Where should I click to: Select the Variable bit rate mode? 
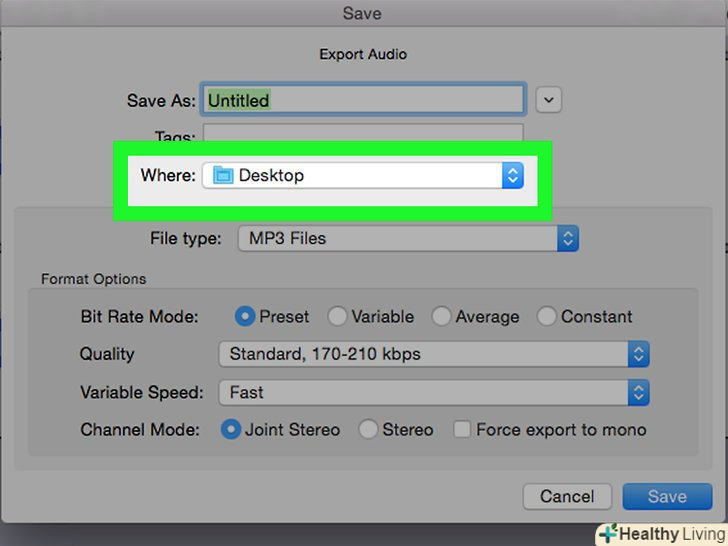tap(338, 316)
